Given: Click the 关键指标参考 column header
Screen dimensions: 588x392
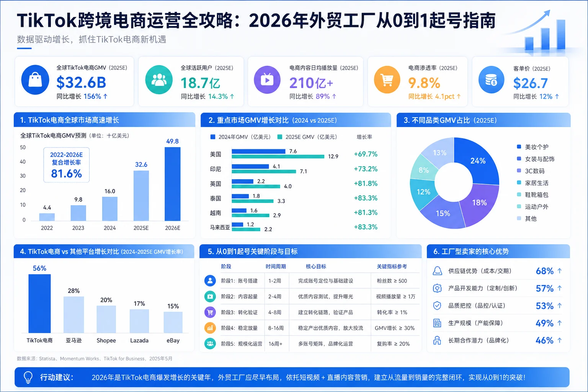Looking at the screenshot, I should coord(392,266).
